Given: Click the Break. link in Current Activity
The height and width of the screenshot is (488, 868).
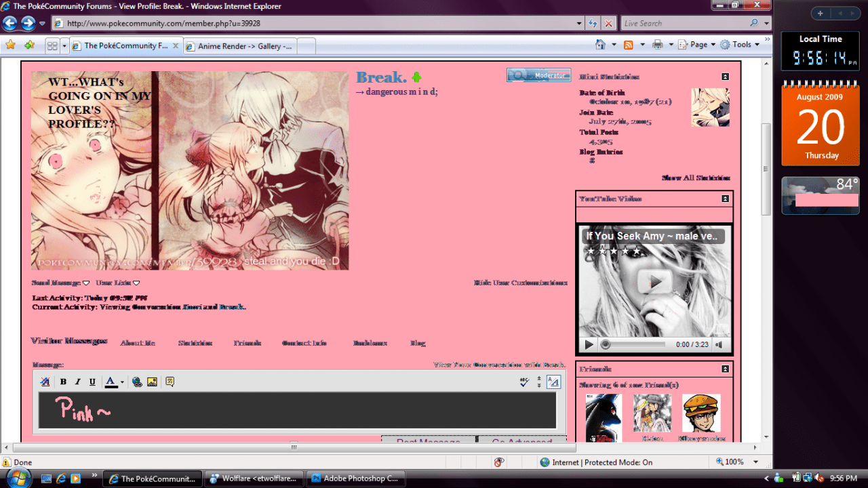Looking at the screenshot, I should click(x=233, y=307).
